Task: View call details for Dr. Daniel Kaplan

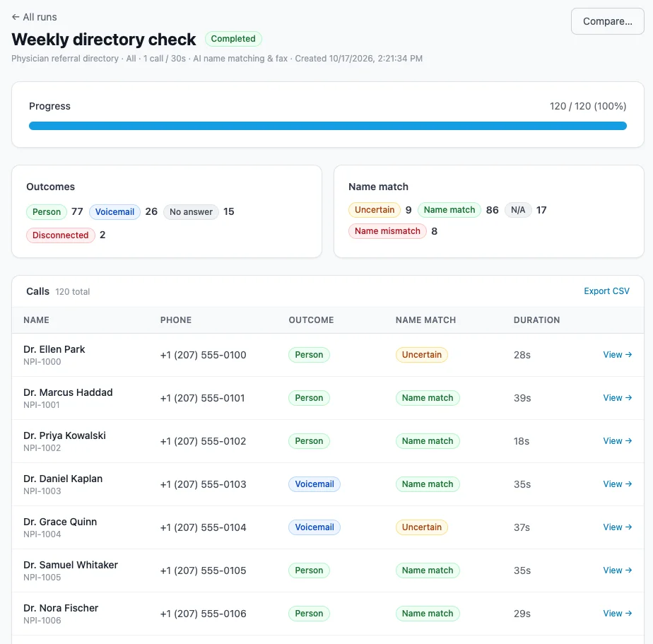Action: coord(618,484)
